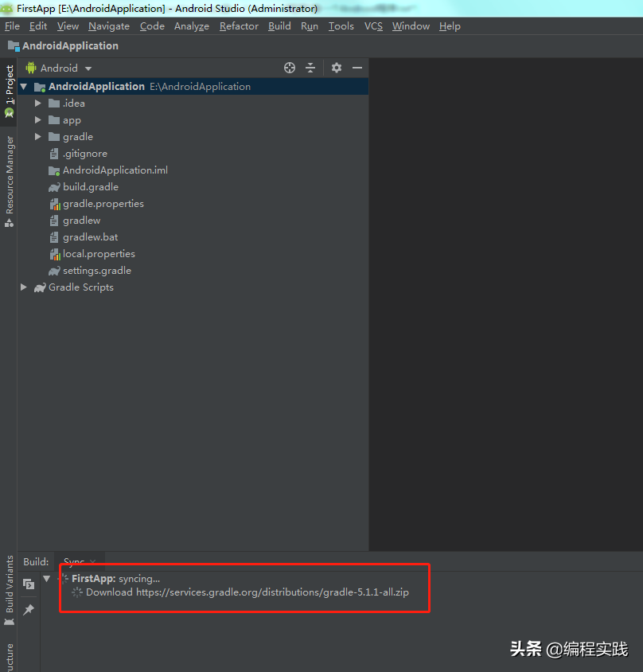Open the Help menu
The width and height of the screenshot is (643, 672).
coord(450,26)
